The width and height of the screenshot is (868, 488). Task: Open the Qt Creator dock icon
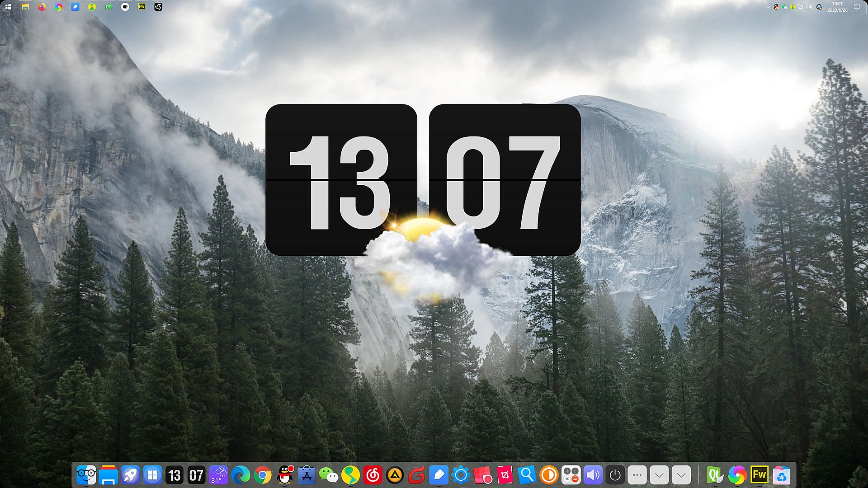pyautogui.click(x=715, y=475)
